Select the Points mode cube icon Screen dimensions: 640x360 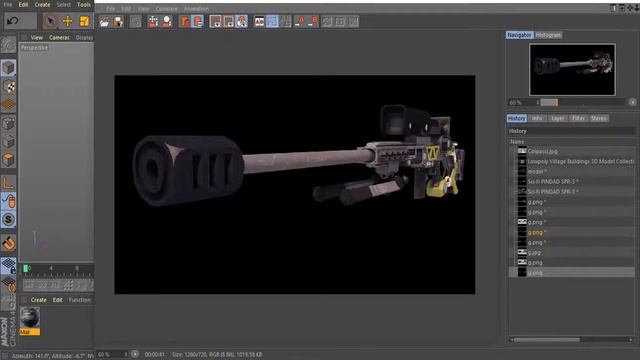coord(8,123)
